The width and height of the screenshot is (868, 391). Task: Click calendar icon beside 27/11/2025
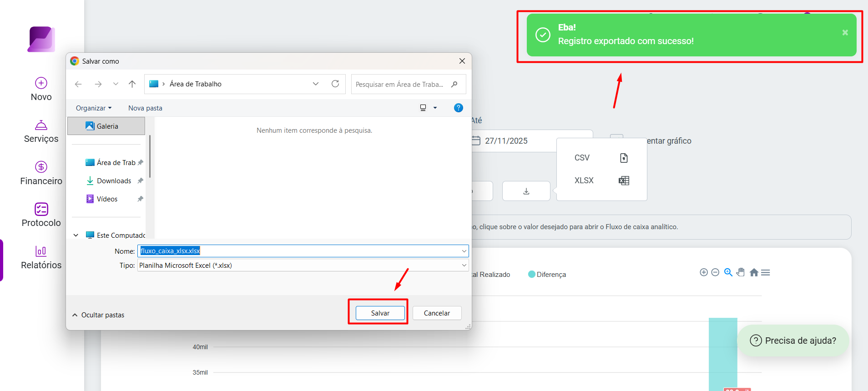tap(476, 140)
